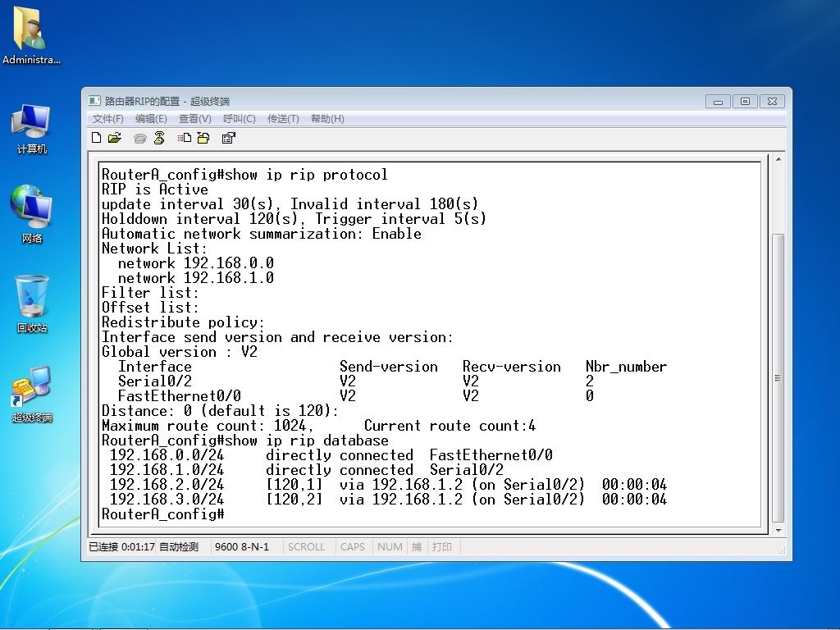Screen dimensions: 840x630
Task: Click the 已连接 0:01:17 status entry
Action: pyautogui.click(x=121, y=547)
